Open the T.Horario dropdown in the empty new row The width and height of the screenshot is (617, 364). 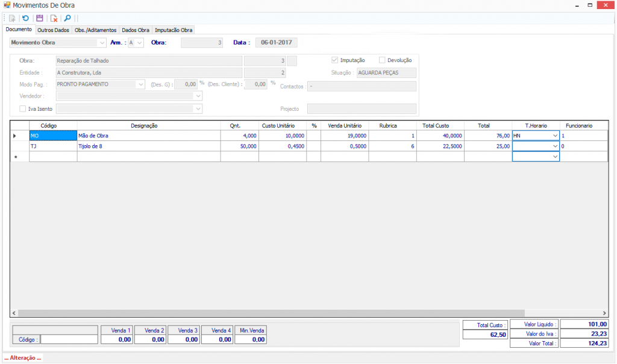[555, 157]
